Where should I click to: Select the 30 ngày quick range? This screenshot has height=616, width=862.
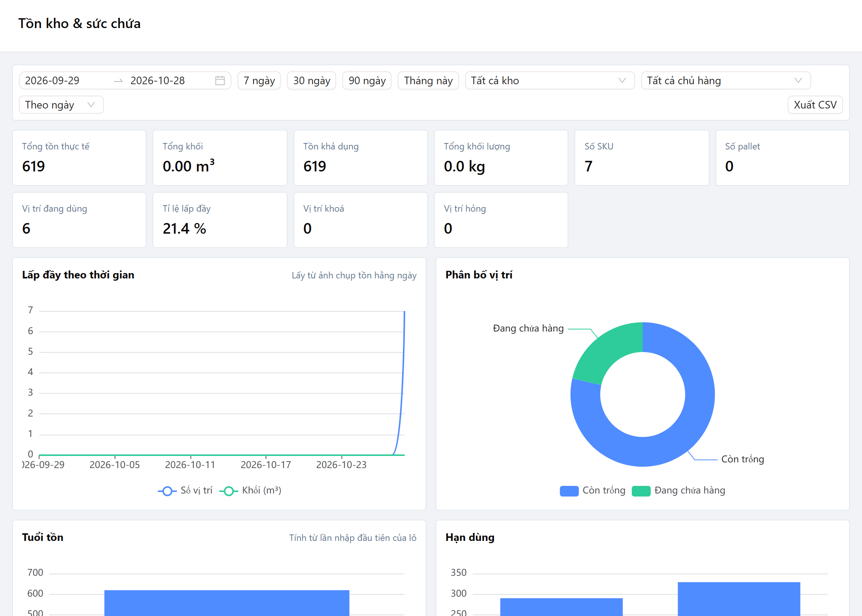click(311, 80)
